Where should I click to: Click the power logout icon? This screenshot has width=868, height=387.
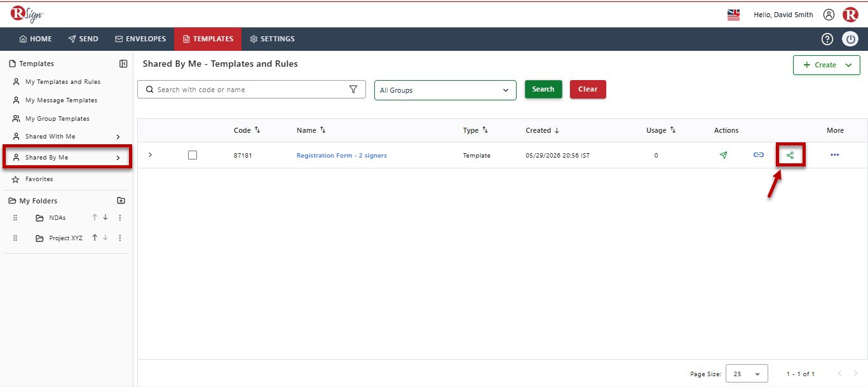(850, 39)
